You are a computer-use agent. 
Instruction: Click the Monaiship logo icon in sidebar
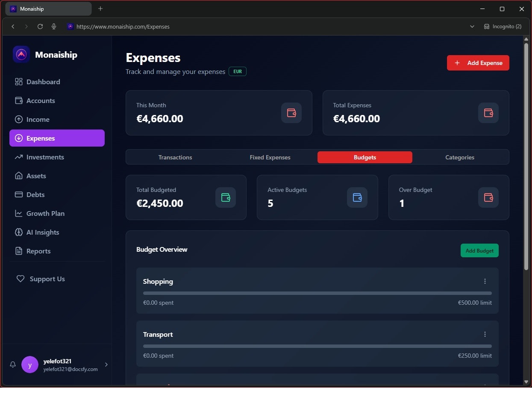coord(21,54)
